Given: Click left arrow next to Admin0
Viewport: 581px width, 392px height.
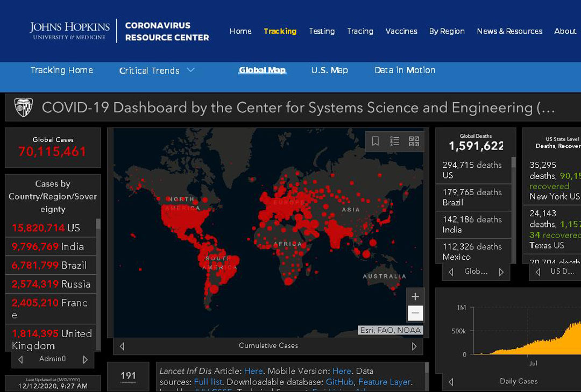Looking at the screenshot, I should pyautogui.click(x=20, y=359).
